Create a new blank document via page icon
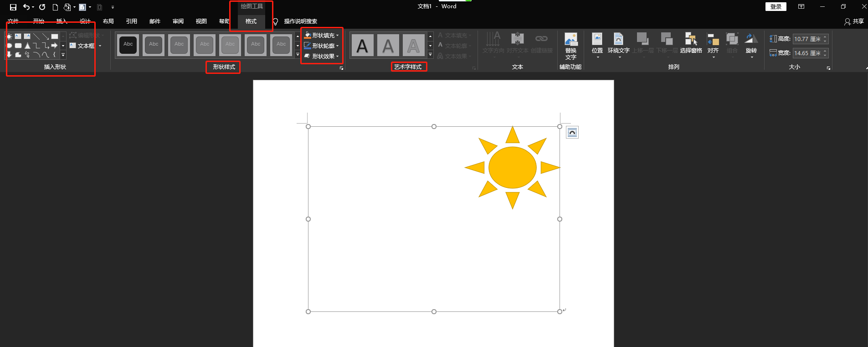The image size is (868, 347). tap(55, 7)
